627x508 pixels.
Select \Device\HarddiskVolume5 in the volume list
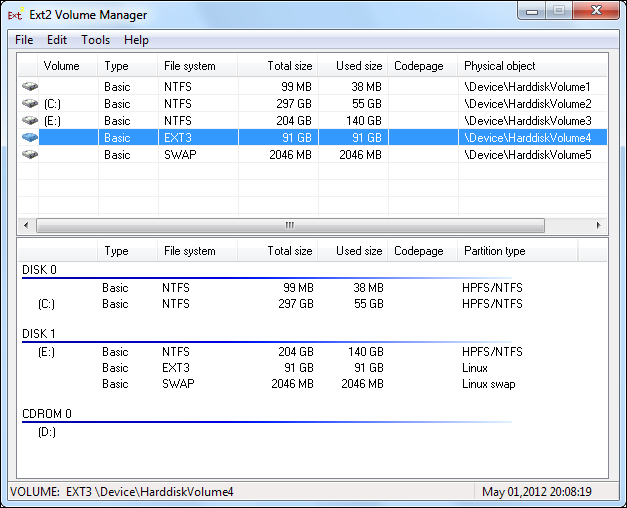[x=527, y=155]
